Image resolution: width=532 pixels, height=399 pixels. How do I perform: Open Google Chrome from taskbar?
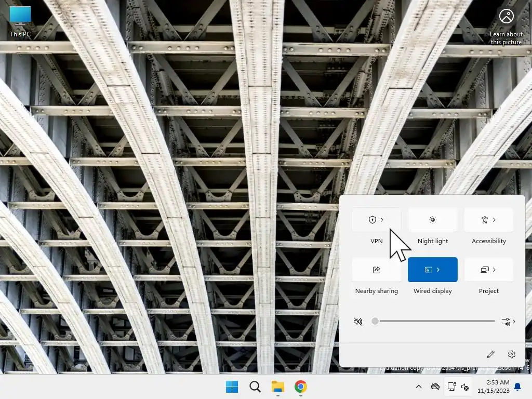tap(301, 387)
